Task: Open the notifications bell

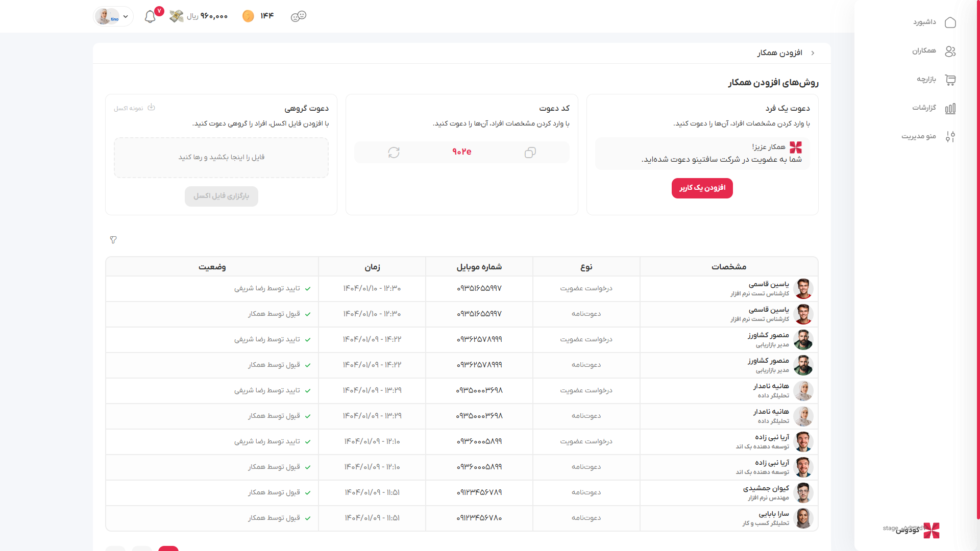Action: [x=150, y=16]
